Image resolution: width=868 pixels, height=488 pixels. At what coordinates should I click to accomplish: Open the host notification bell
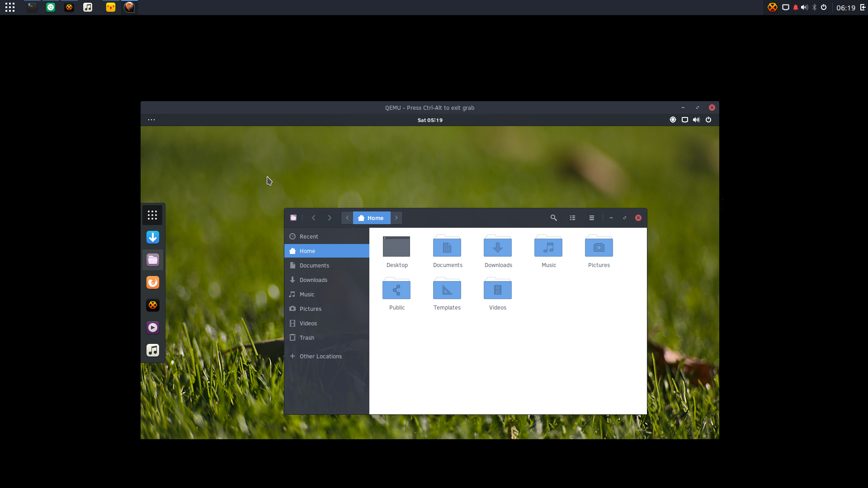point(796,7)
